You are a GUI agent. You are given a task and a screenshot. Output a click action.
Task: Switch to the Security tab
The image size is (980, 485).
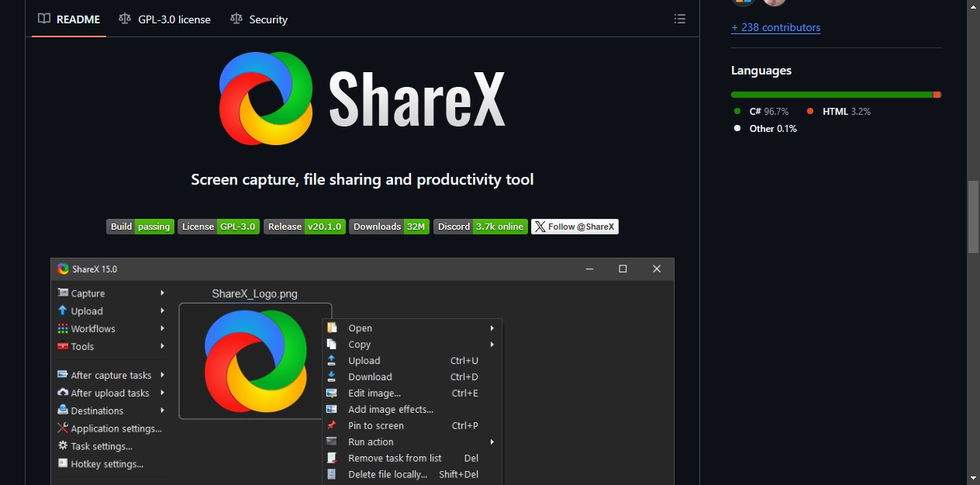coord(259,19)
